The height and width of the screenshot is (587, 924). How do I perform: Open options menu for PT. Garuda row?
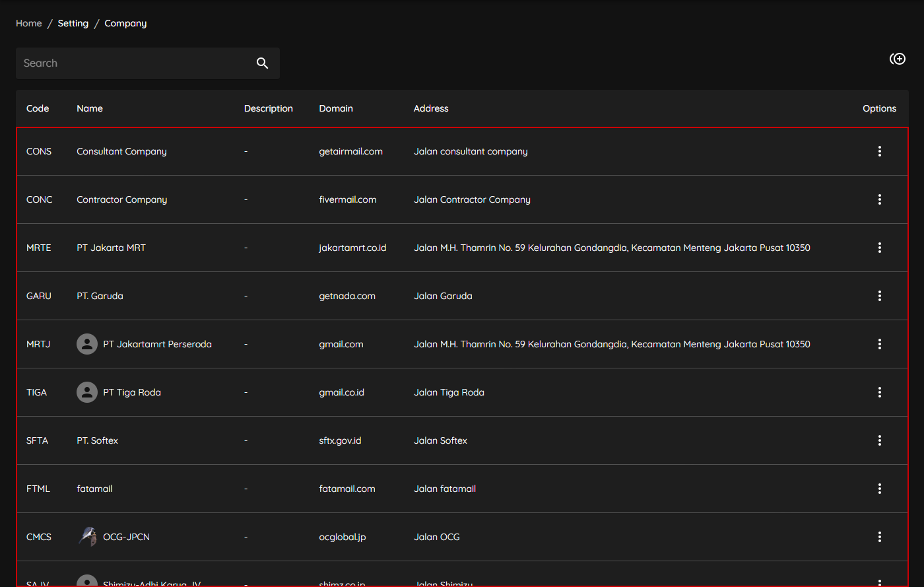click(x=879, y=296)
